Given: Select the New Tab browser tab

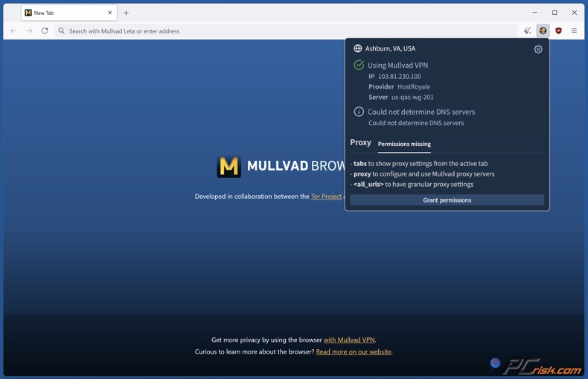Looking at the screenshot, I should click(x=69, y=13).
